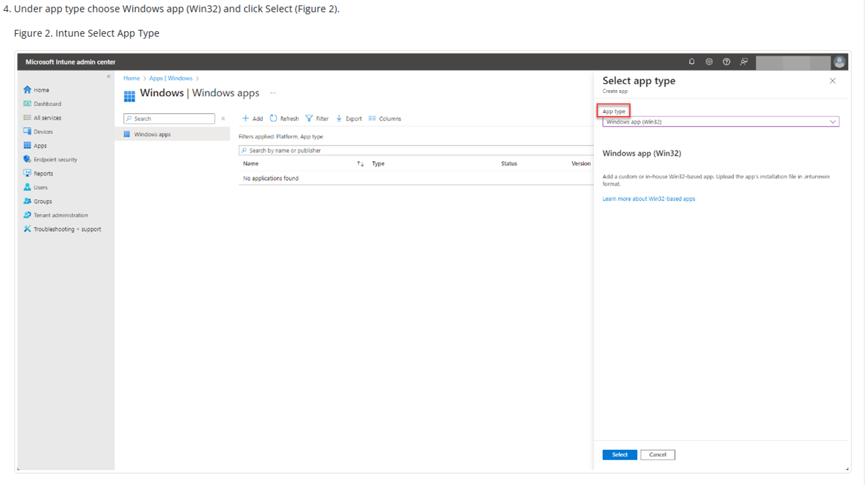Refresh the Windows apps list
This screenshot has height=485, width=868.
tap(284, 119)
